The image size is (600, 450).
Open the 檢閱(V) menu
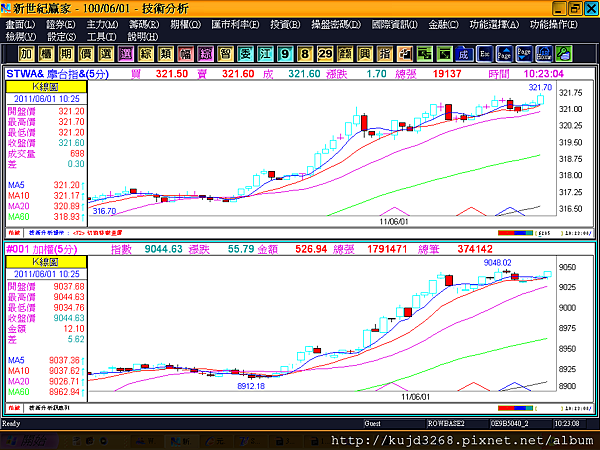click(21, 37)
